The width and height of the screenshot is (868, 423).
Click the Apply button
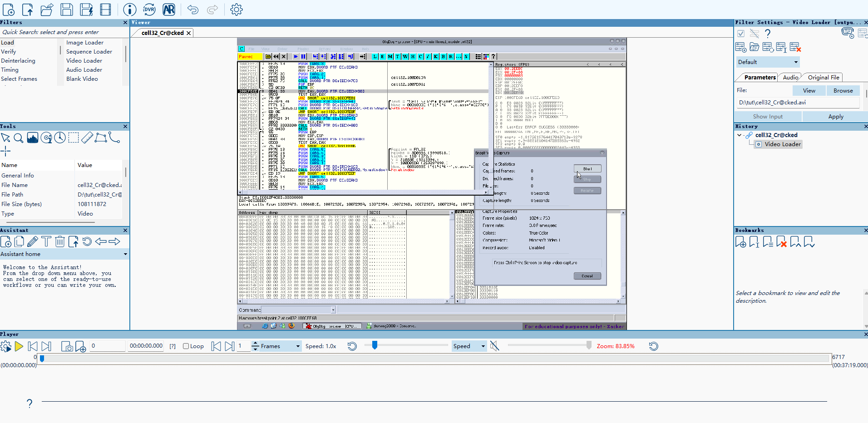[x=836, y=117]
